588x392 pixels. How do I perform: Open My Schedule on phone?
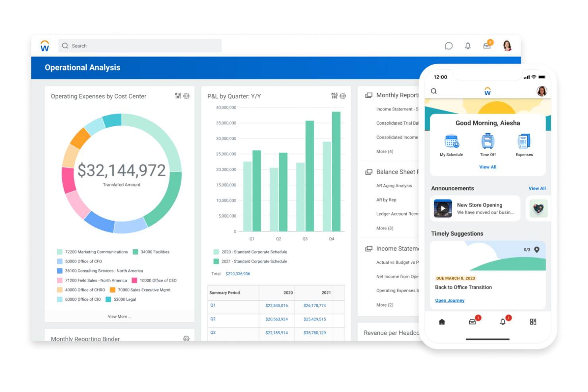click(x=451, y=145)
